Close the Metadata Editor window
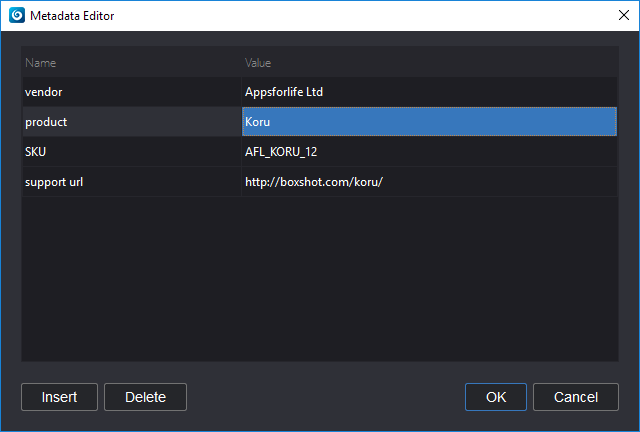The height and width of the screenshot is (432, 640). coord(623,16)
